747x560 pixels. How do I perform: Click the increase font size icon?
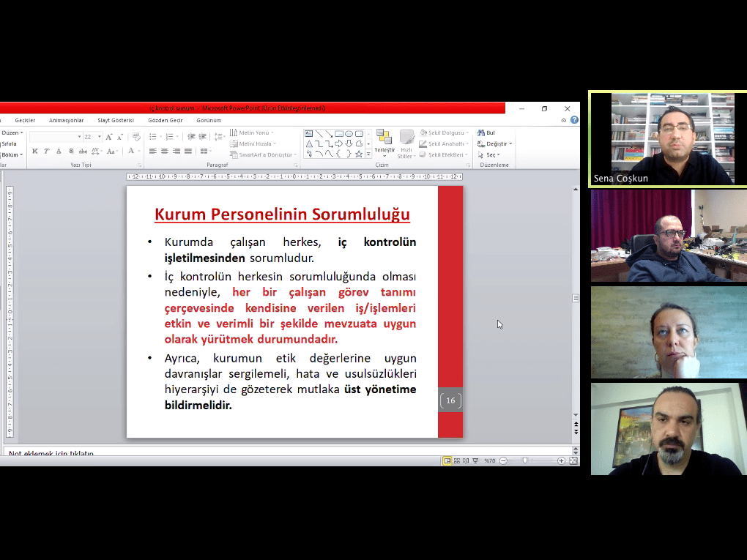110,137
